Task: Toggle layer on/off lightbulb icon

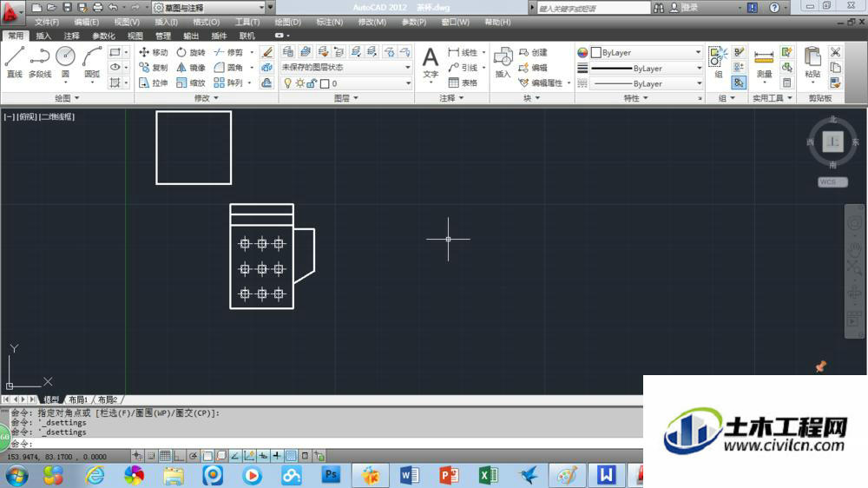Action: click(x=287, y=83)
